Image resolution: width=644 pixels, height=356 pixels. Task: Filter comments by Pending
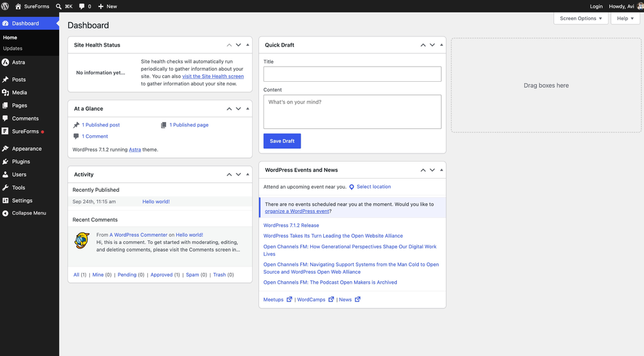(x=127, y=275)
